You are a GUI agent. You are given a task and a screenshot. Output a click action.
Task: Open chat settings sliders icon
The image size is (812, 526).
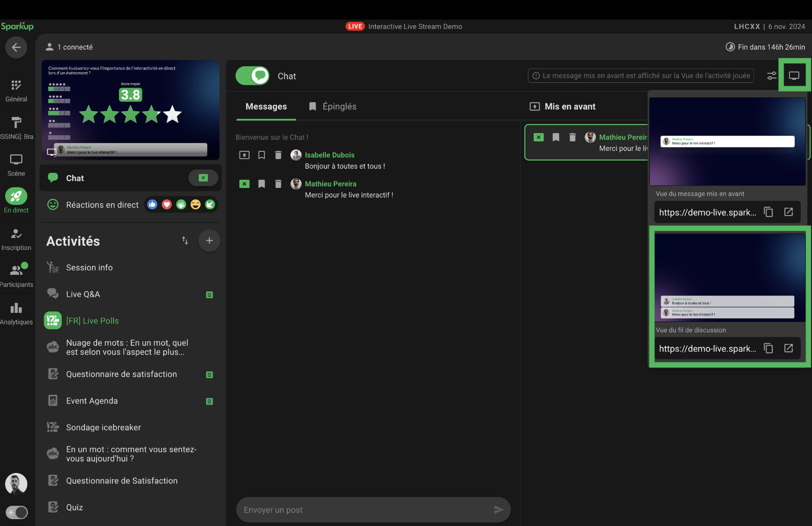tap(771, 76)
